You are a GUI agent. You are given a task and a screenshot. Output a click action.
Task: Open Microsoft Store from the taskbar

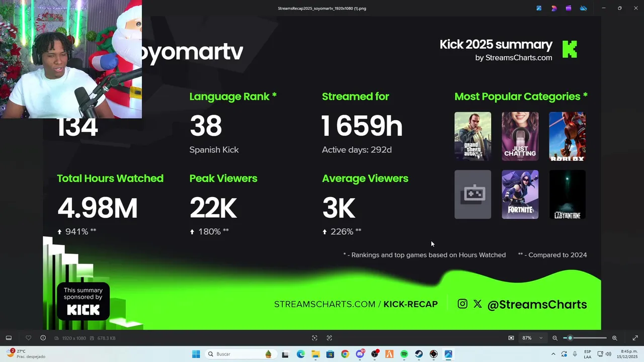pyautogui.click(x=330, y=354)
